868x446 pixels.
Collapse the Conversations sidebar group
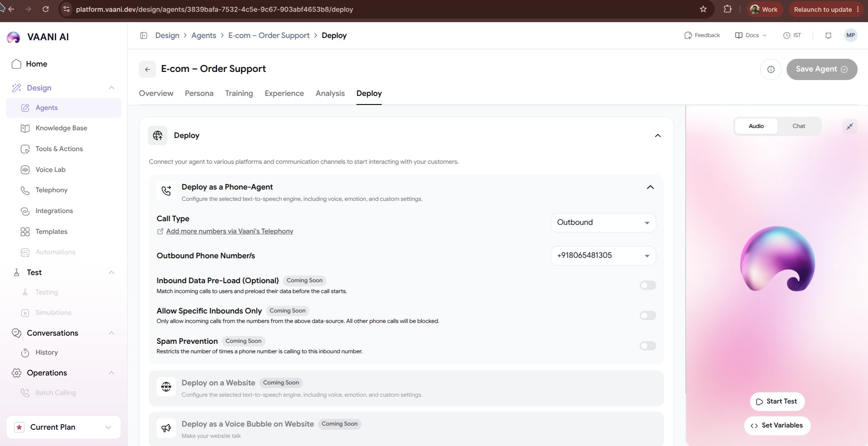click(x=111, y=333)
